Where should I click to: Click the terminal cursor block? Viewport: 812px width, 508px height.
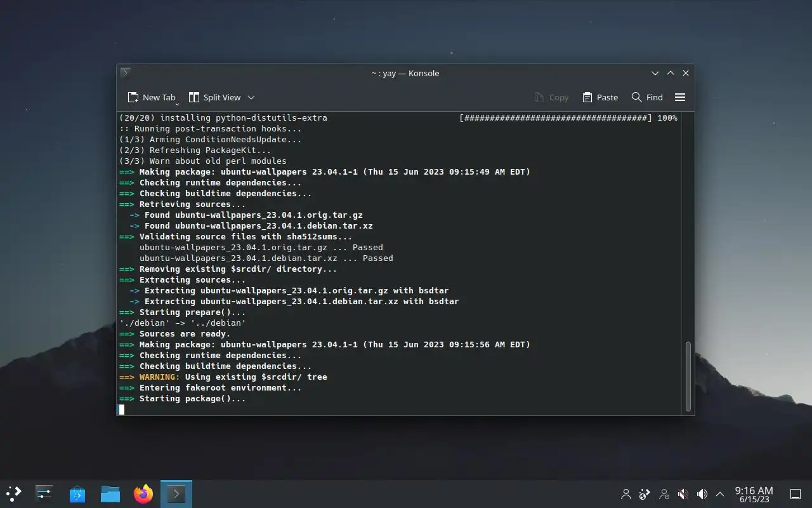click(122, 410)
